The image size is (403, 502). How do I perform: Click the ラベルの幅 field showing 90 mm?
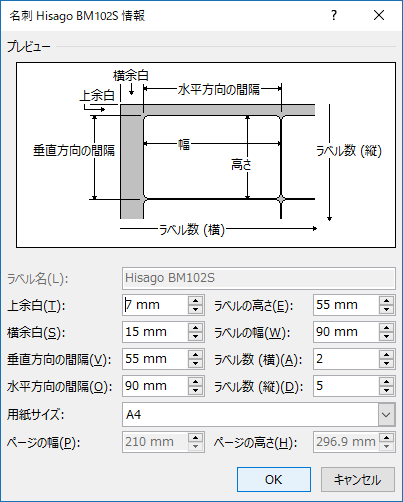point(346,332)
